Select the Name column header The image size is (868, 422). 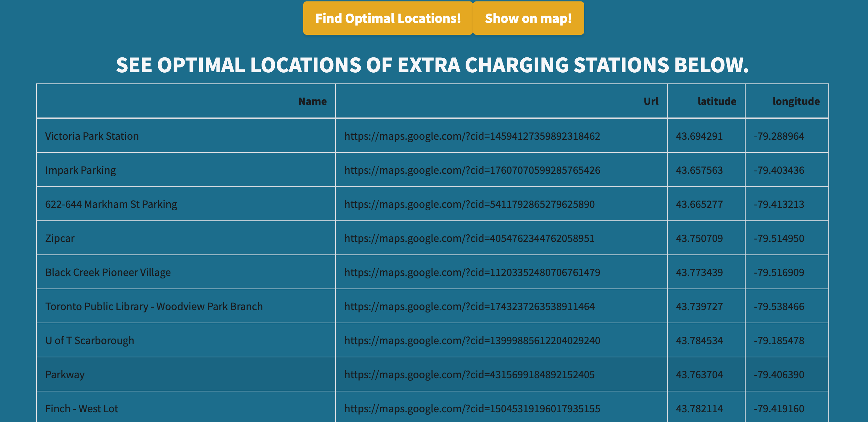click(186, 101)
